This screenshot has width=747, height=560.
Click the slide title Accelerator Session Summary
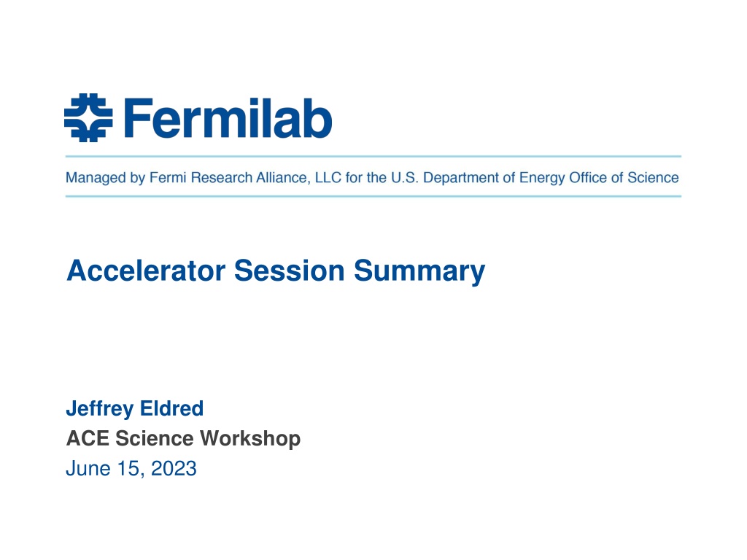point(276,271)
